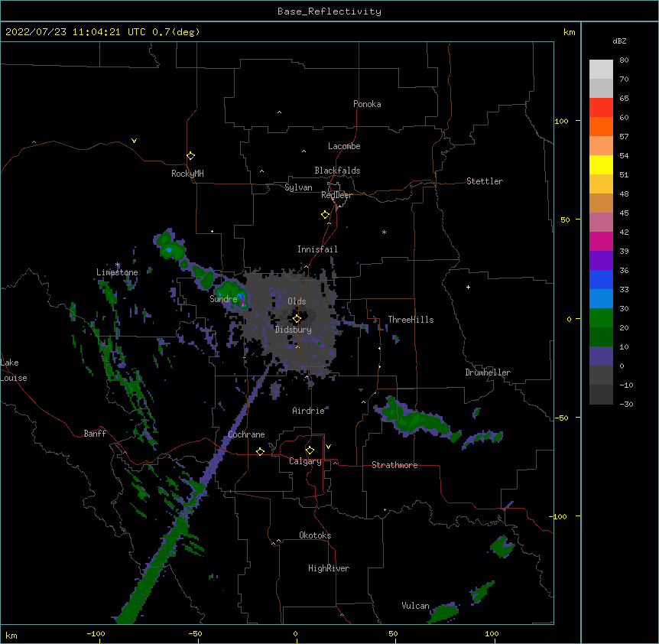The image size is (659, 644).
Task: Click the Sylvan town label
Action: click(298, 187)
